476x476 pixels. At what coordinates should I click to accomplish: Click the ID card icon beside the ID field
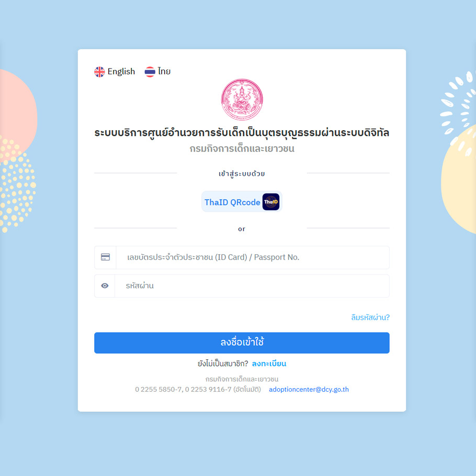click(x=105, y=257)
